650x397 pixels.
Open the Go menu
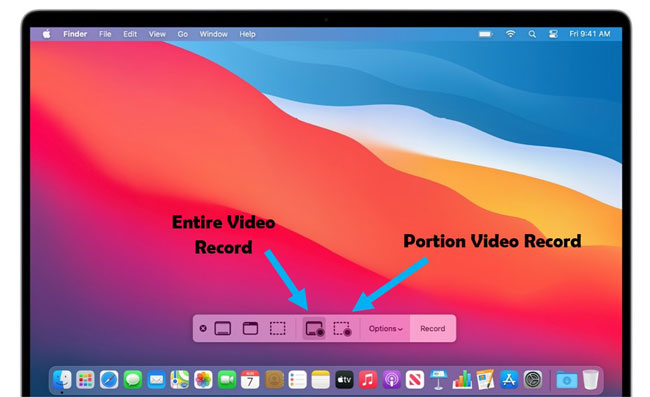point(182,34)
